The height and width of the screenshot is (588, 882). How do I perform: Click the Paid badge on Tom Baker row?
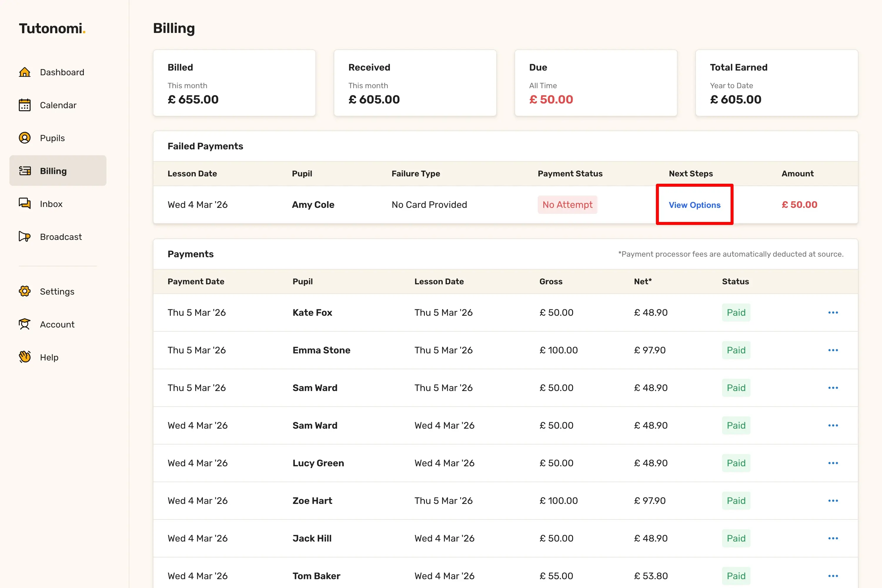click(x=736, y=576)
